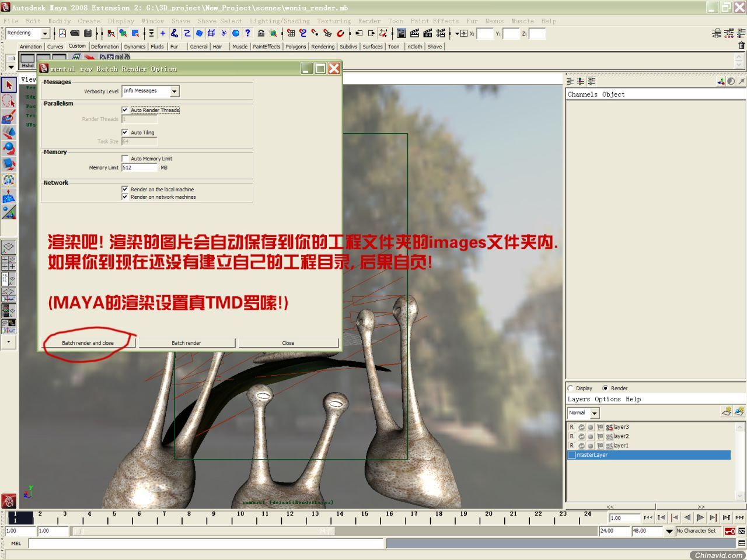The image size is (747, 560).
Task: Open the Verbosity Level dropdown
Action: click(x=151, y=91)
